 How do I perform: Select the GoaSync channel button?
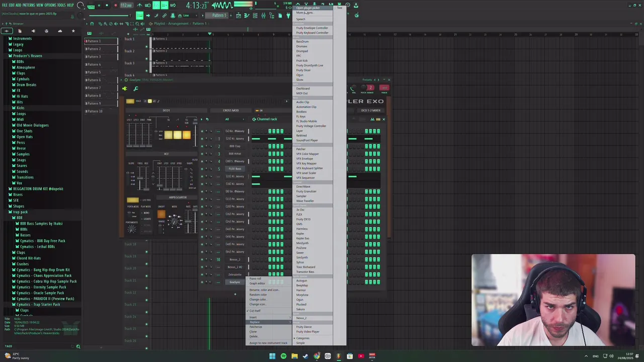point(235,282)
